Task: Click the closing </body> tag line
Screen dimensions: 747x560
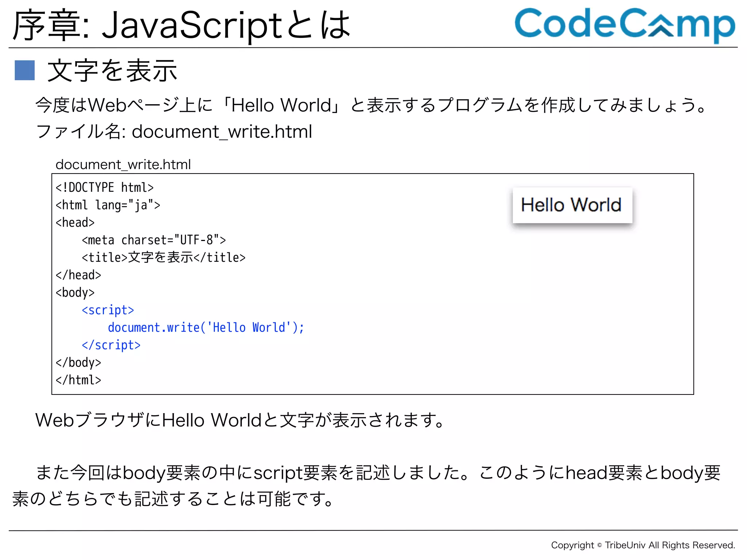Action: pos(78,362)
